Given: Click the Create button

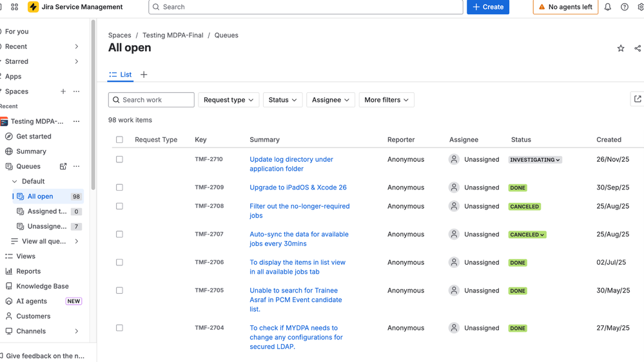Looking at the screenshot, I should pyautogui.click(x=488, y=7).
